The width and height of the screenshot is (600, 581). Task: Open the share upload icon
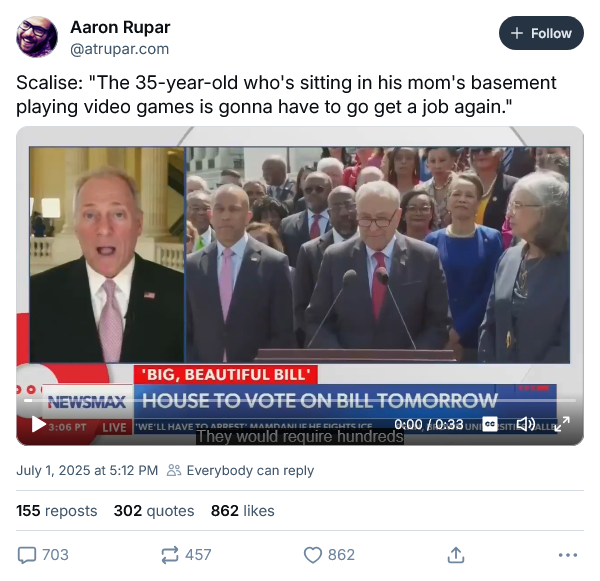(456, 555)
